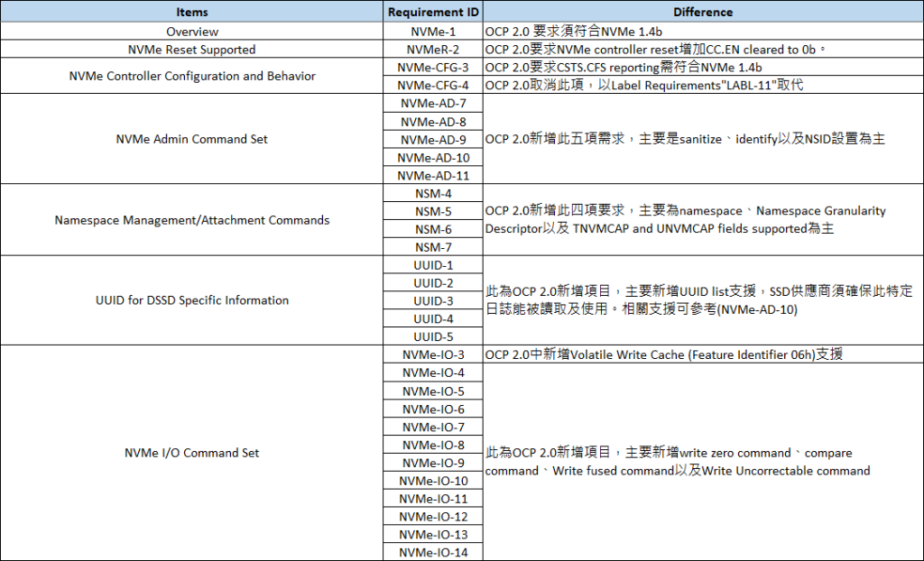Click the NVMe I/O Command Set cell
Screen dimensions: 924x561
[x=191, y=453]
